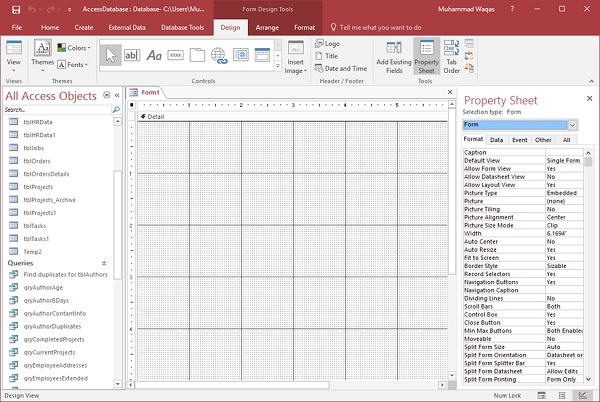Open the Form selection type combo box
This screenshot has width=600, height=402.
click(x=572, y=124)
